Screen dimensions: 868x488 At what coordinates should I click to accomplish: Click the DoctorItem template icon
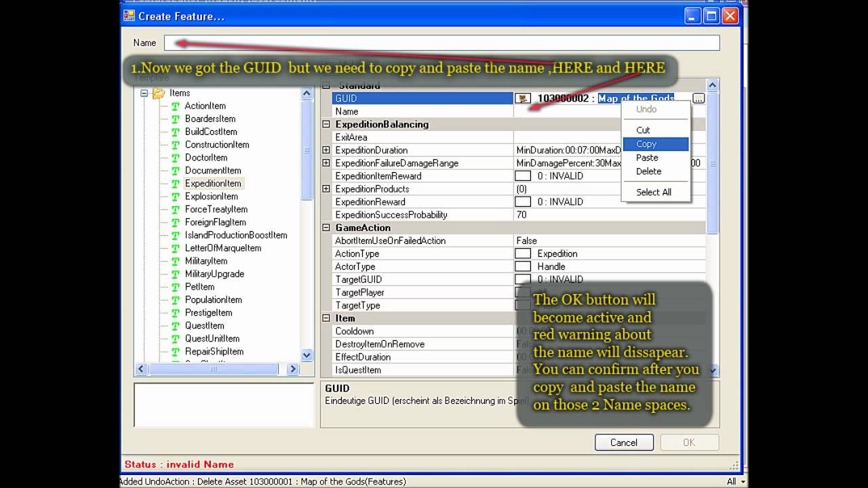click(176, 157)
